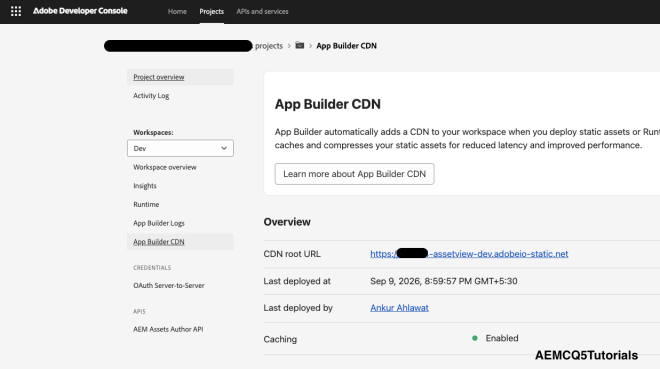Open the Projects tab
Screen dimensions: 660x369
pos(212,11)
